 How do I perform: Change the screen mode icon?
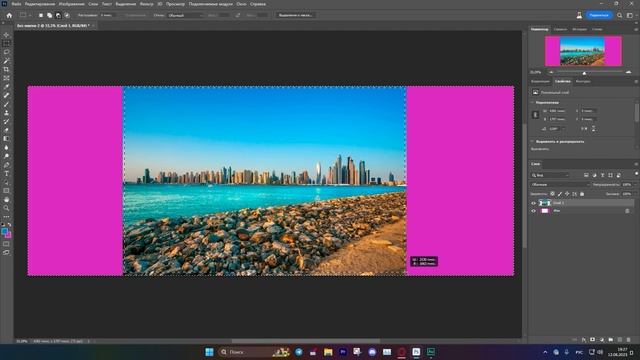click(x=6, y=253)
